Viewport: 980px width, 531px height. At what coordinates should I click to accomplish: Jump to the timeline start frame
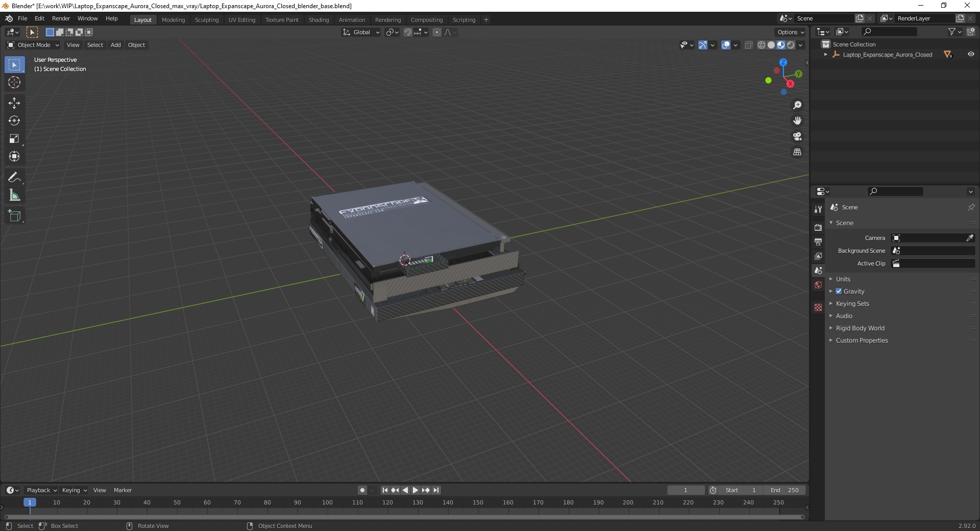click(385, 490)
